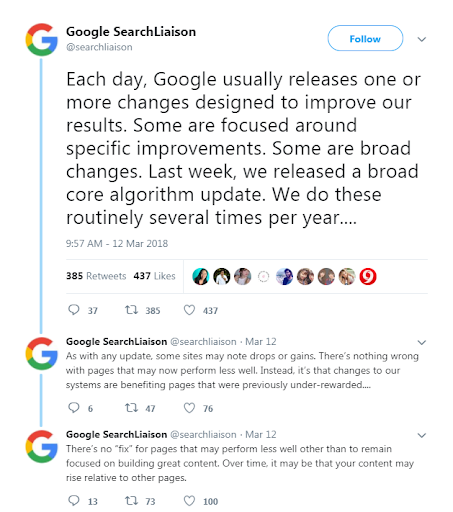The width and height of the screenshot is (453, 512).
Task: Open the 385 Retweets list
Action: click(96, 276)
